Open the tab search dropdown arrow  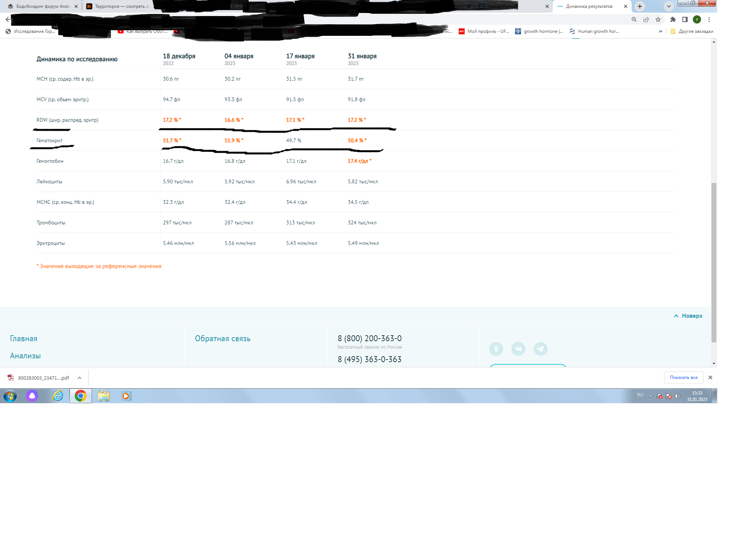669,6
